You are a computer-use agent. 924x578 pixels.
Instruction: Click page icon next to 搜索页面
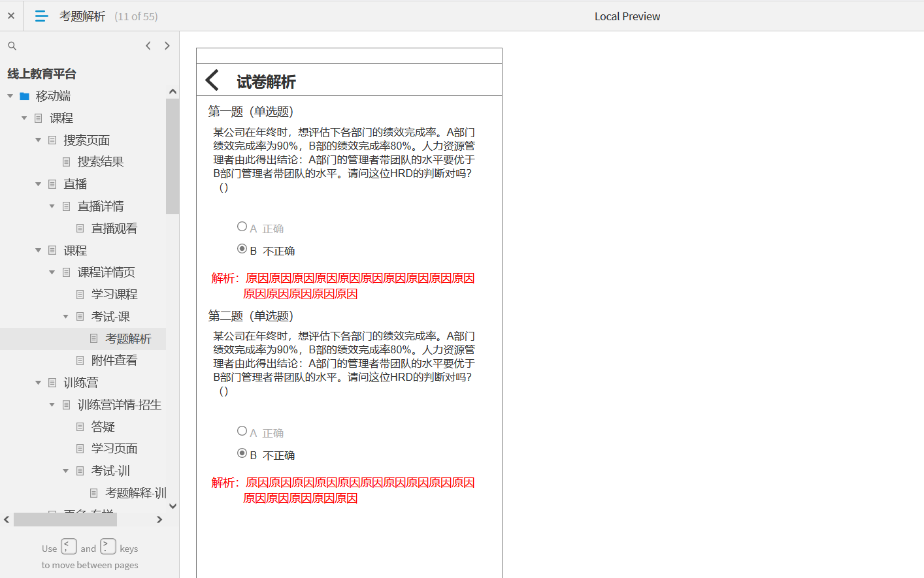tap(52, 140)
